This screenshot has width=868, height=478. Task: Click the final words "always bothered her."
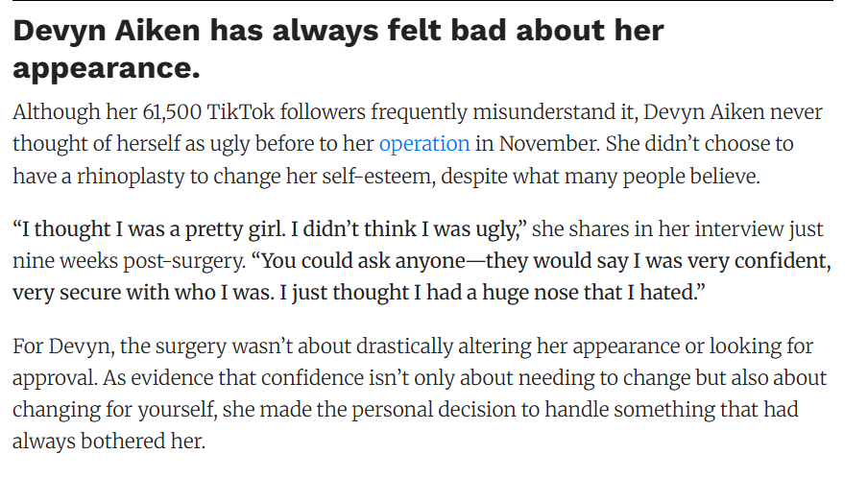(x=109, y=441)
